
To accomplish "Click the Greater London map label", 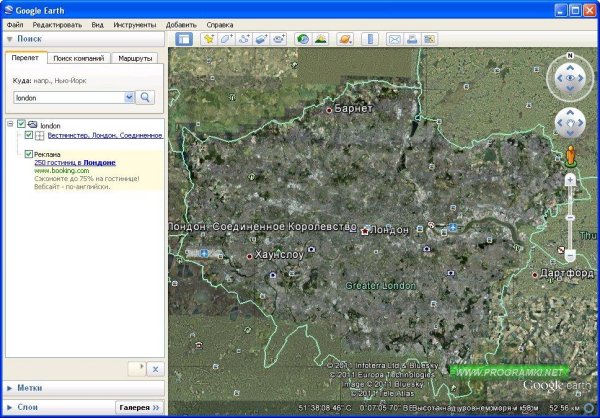I will [380, 286].
